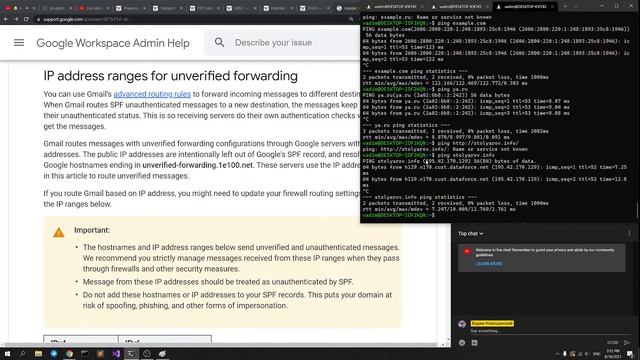Open terminal profile dropdown arrow
The height and width of the screenshot is (360, 640).
coord(576,7)
